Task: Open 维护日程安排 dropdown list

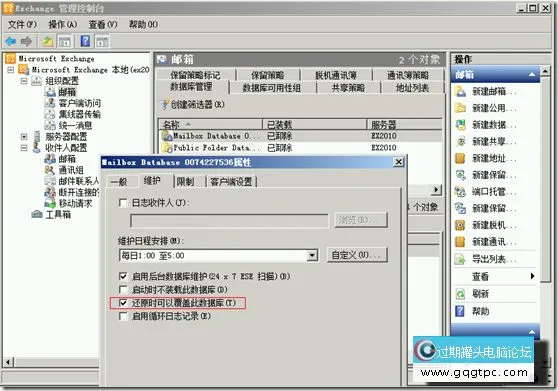Action: [312, 255]
